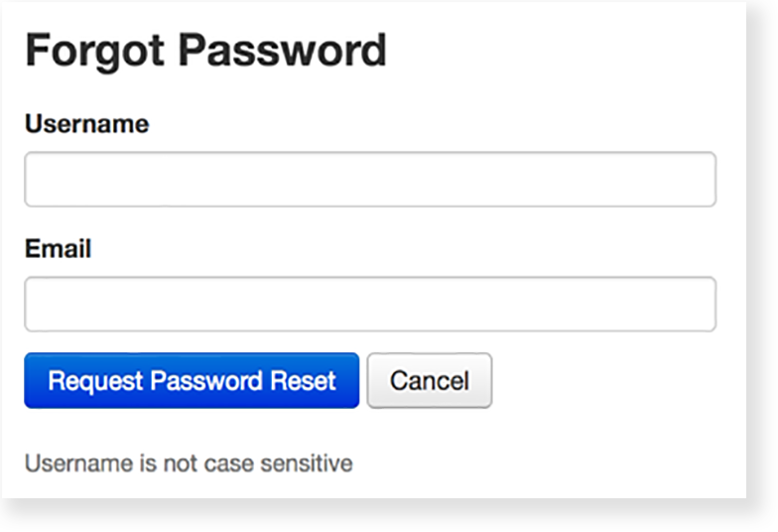
Task: Submit the form with the blue button
Action: (192, 381)
